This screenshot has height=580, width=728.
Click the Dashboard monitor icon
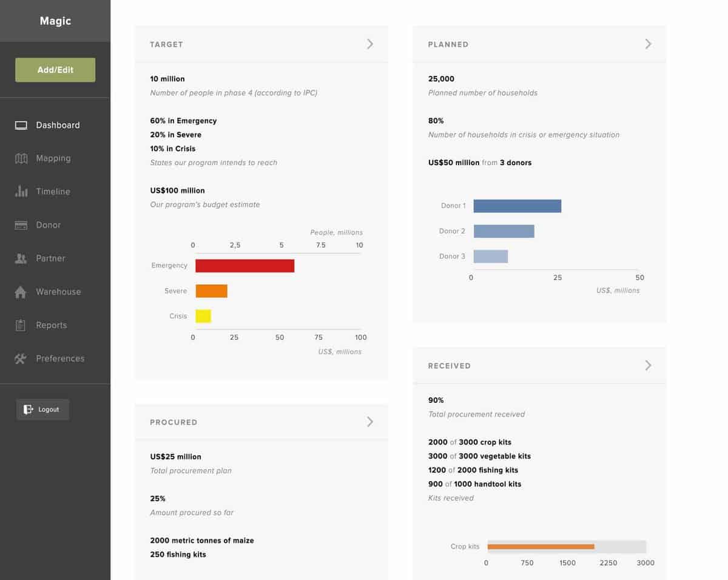[21, 126]
